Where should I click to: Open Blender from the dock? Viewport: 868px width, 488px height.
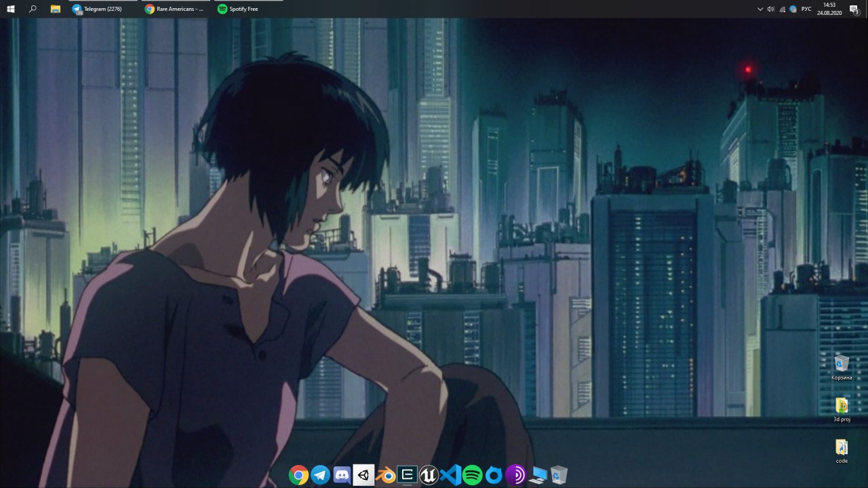[385, 474]
